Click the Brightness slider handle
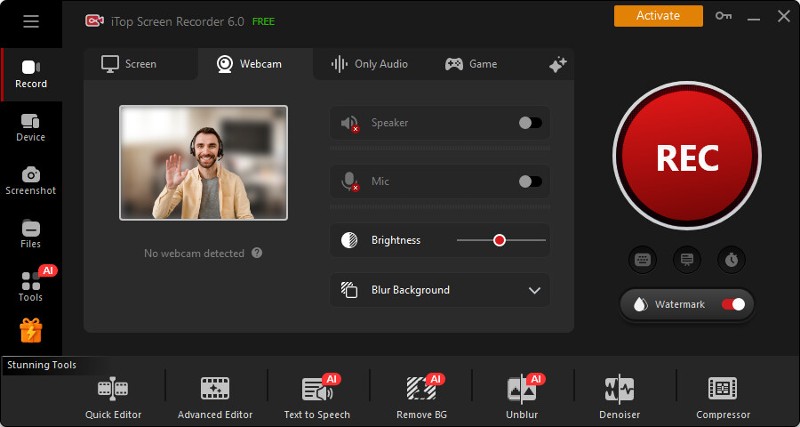 [499, 240]
